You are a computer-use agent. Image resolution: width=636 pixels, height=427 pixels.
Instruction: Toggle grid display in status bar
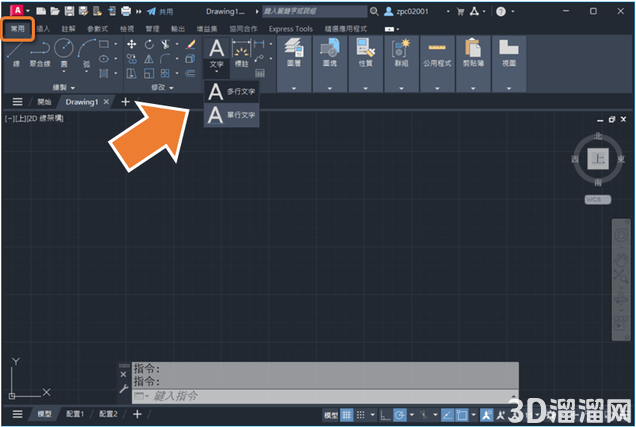click(x=346, y=415)
